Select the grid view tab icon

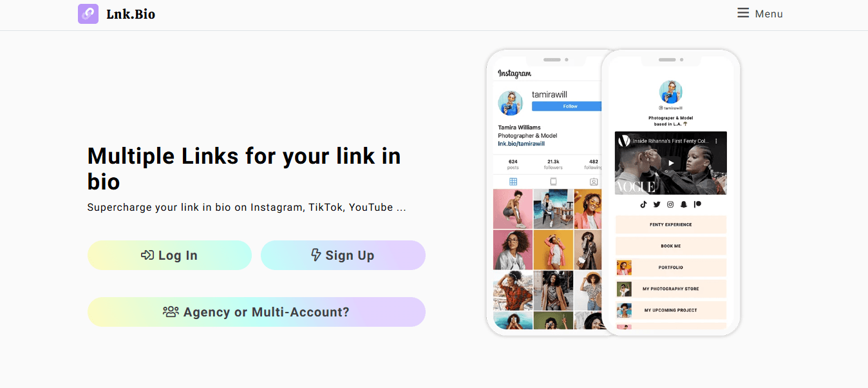(x=513, y=182)
